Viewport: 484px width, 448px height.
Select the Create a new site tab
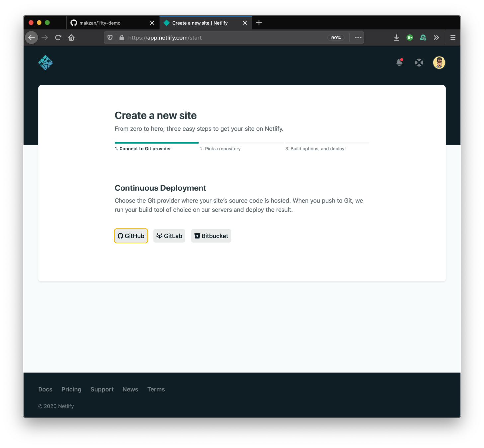[205, 23]
